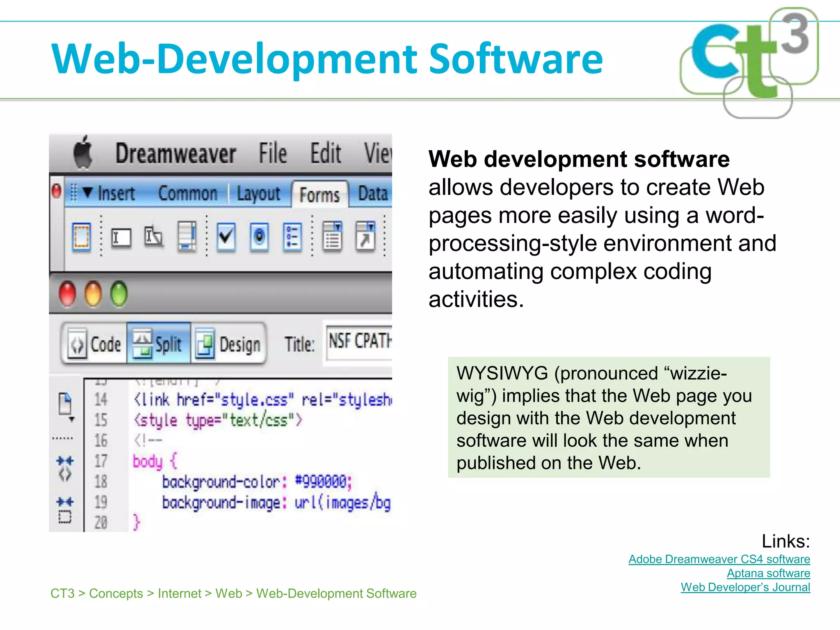Switch to Split view
Screen dimensions: 840x630
(158, 344)
